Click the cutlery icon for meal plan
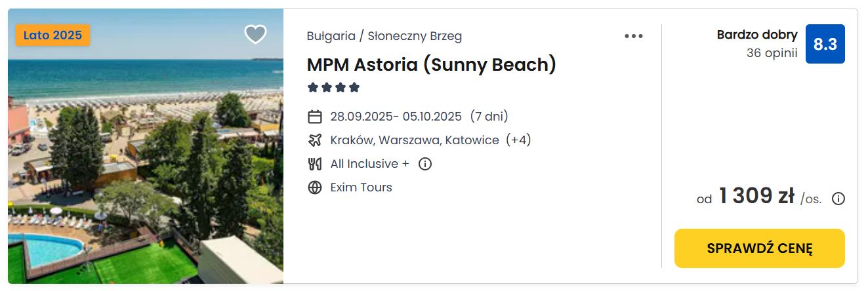Image resolution: width=868 pixels, height=291 pixels. click(315, 164)
